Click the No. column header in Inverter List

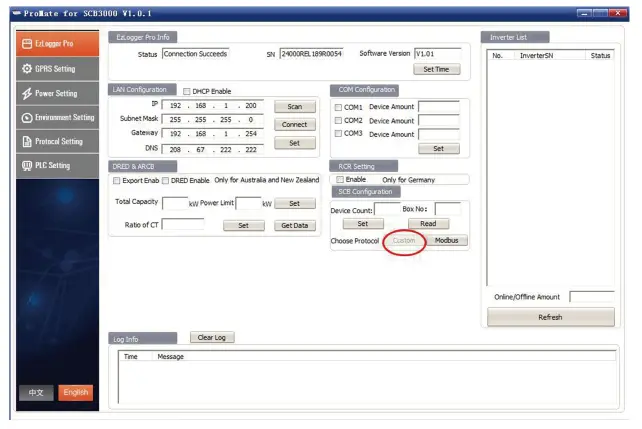[x=501, y=55]
